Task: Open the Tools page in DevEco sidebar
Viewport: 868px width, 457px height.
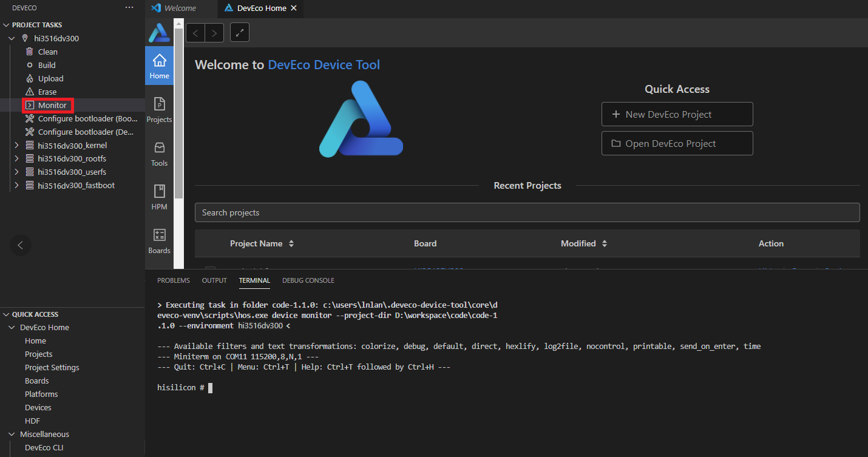Action: 159,153
